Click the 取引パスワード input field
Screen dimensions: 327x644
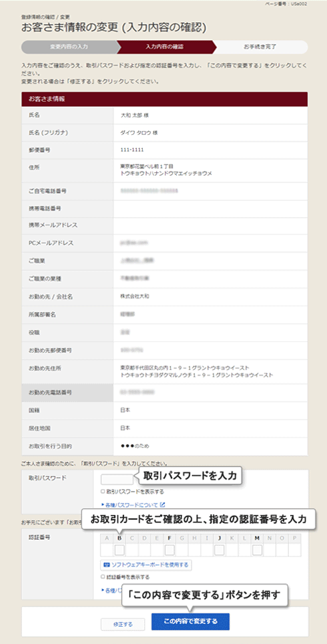click(117, 480)
